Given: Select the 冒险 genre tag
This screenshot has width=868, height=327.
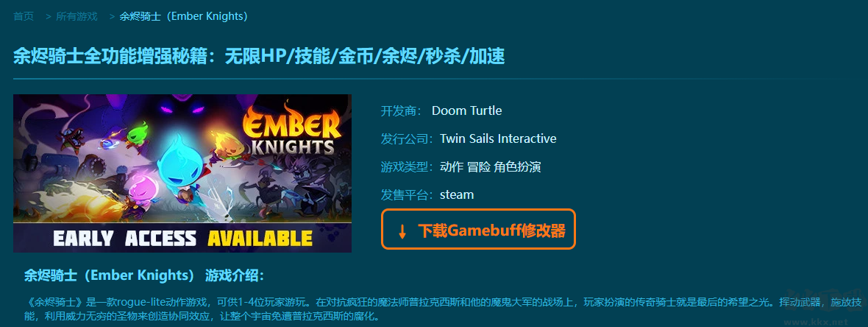Looking at the screenshot, I should click(479, 167).
